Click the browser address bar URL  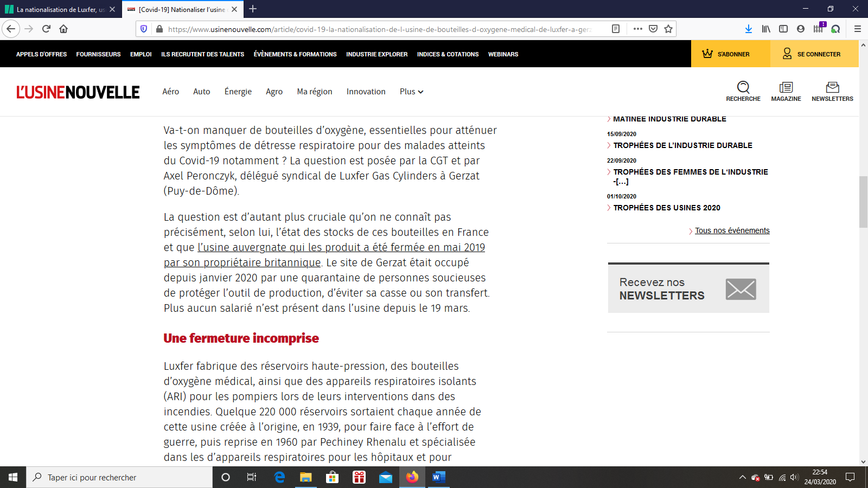coord(380,29)
